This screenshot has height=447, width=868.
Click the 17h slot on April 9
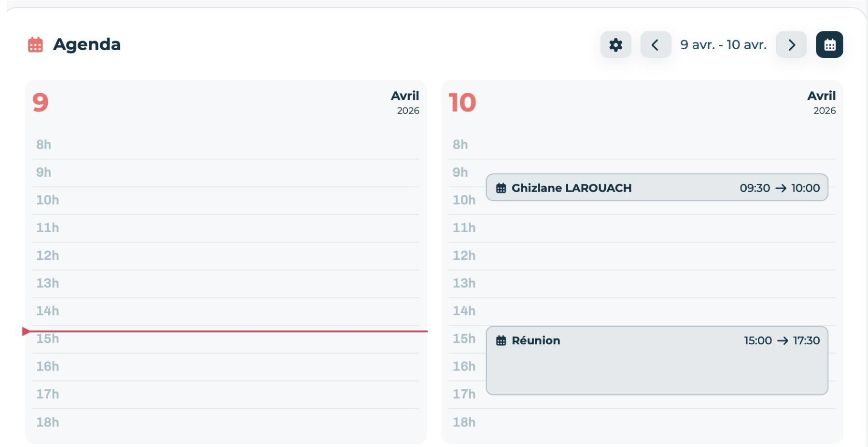[x=226, y=394]
